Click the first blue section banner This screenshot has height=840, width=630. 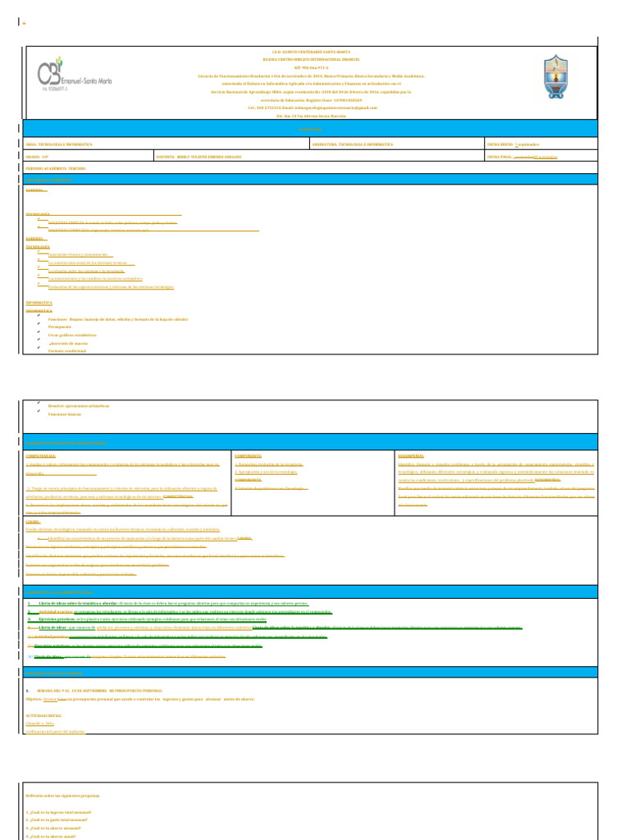coord(310,129)
